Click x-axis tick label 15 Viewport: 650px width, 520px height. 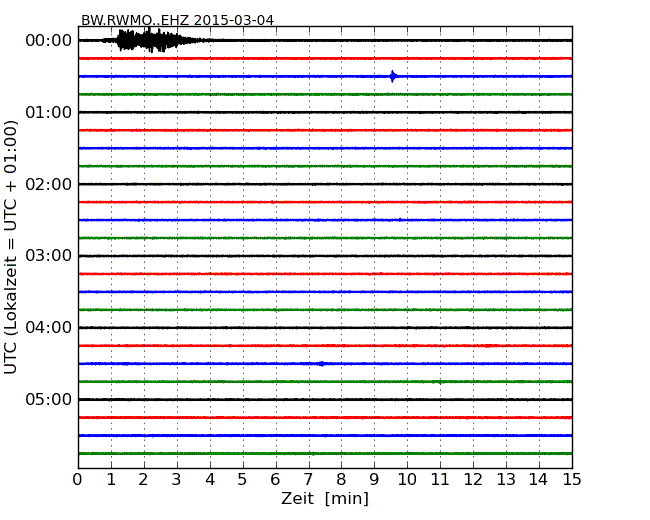tap(572, 480)
